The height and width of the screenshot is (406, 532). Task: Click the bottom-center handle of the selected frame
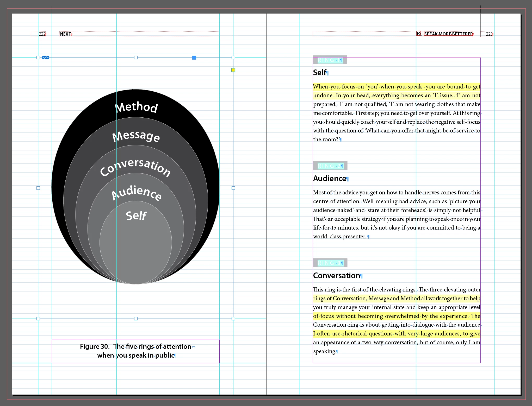pos(136,319)
